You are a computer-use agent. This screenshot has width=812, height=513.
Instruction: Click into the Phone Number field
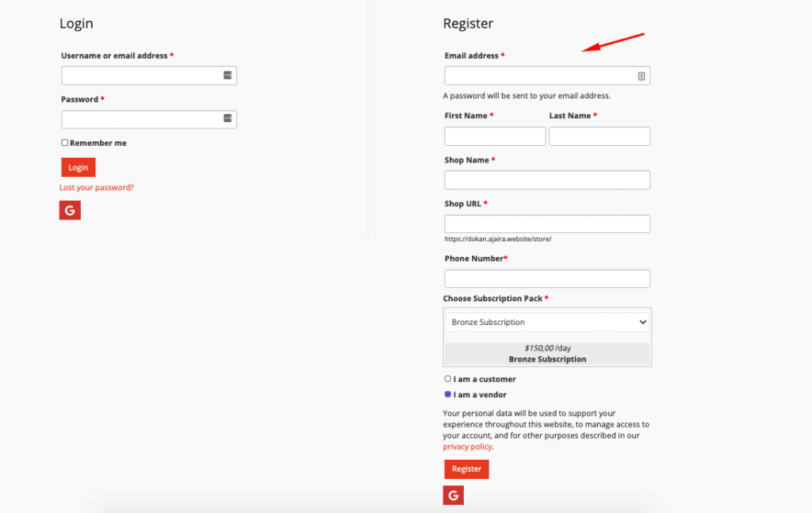click(547, 278)
